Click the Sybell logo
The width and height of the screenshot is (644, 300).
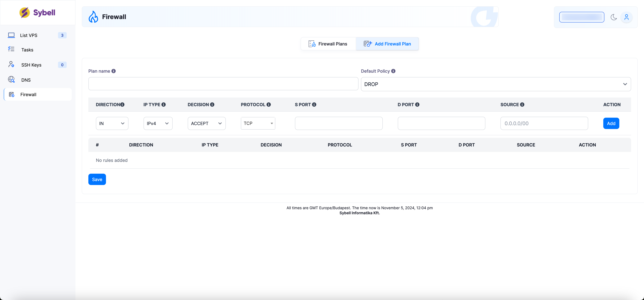click(x=38, y=13)
